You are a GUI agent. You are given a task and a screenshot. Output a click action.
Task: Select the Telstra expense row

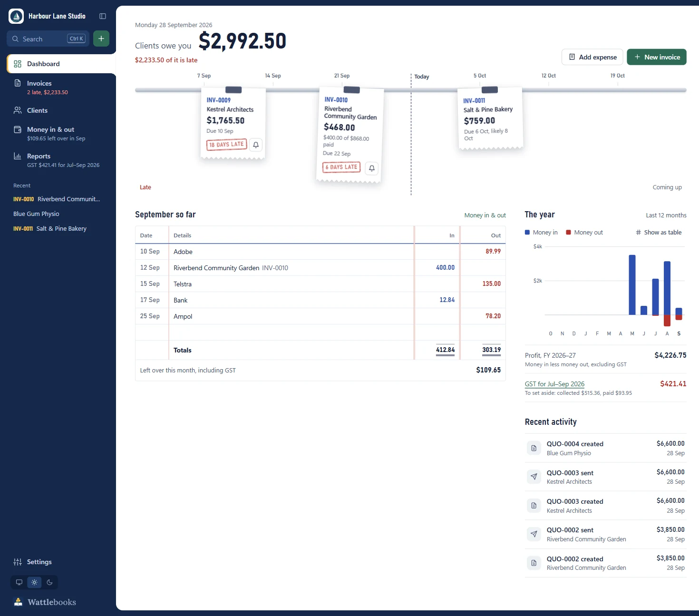click(x=320, y=284)
